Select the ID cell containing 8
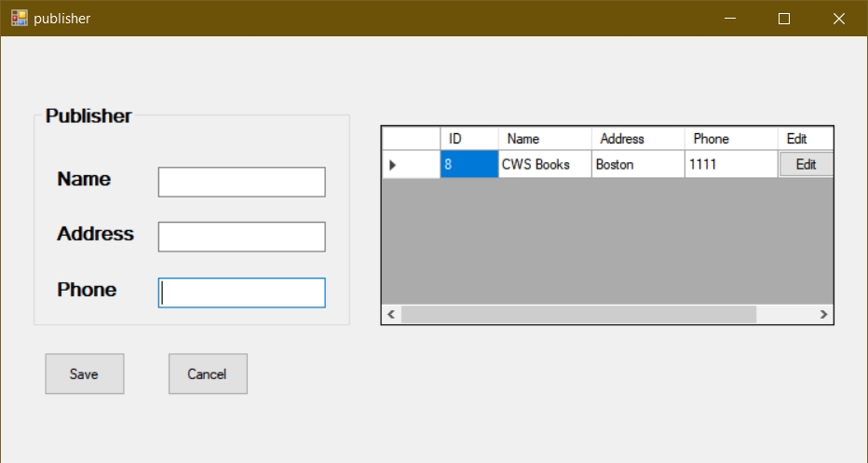This screenshot has width=868, height=463. click(468, 165)
